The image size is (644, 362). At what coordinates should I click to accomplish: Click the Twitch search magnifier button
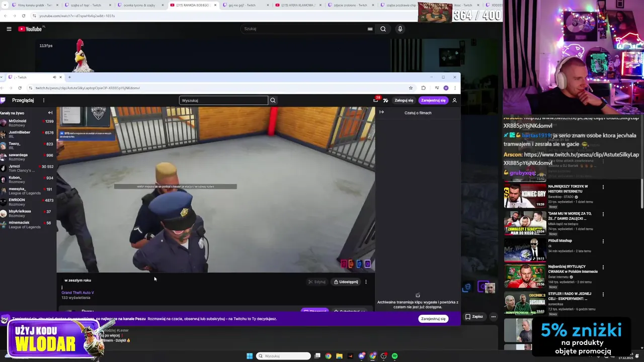pos(273,101)
